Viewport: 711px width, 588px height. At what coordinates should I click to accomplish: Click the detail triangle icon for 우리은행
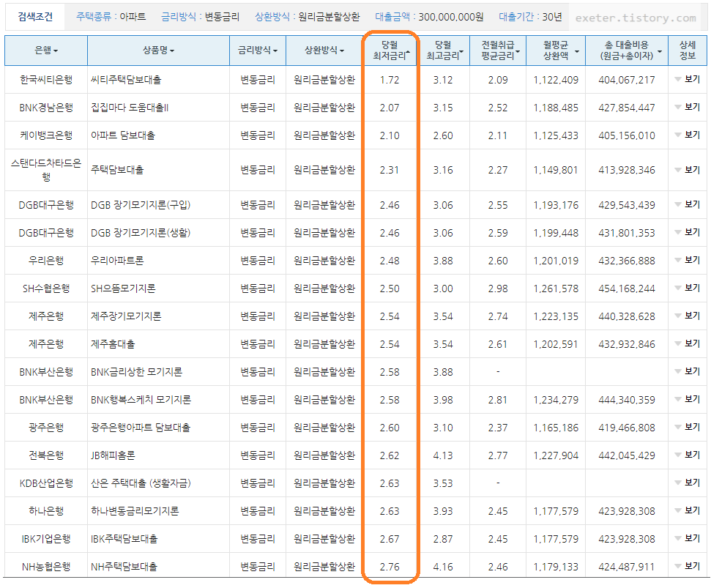[x=678, y=260]
